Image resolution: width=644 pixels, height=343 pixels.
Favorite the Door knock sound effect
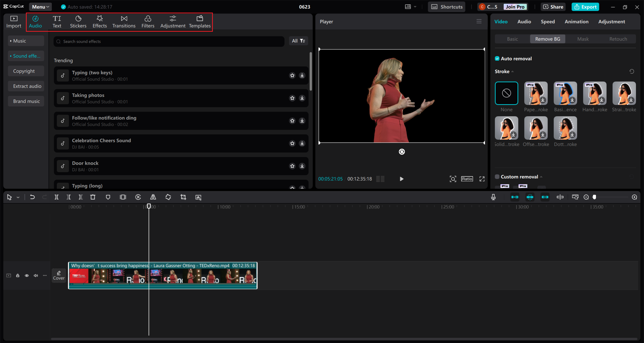tap(292, 166)
